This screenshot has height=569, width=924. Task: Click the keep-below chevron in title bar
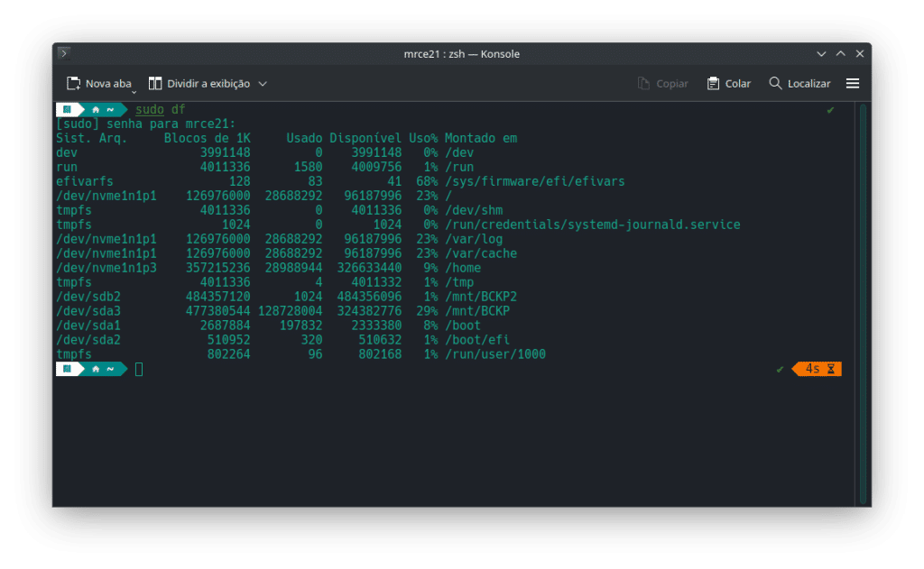click(821, 53)
